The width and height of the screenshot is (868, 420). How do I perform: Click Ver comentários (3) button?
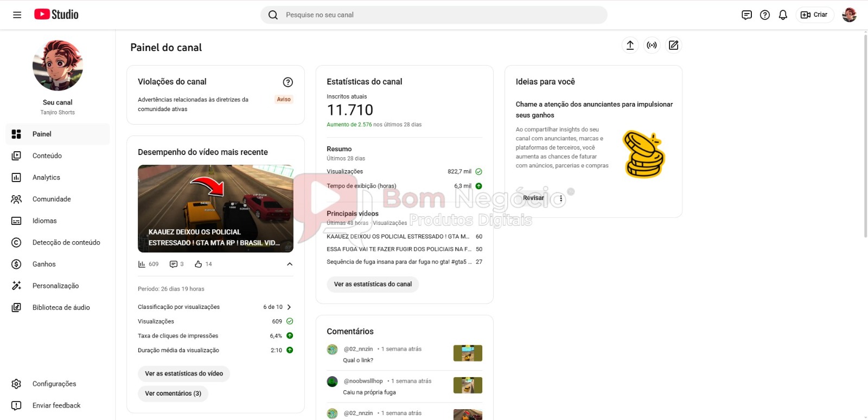click(173, 394)
